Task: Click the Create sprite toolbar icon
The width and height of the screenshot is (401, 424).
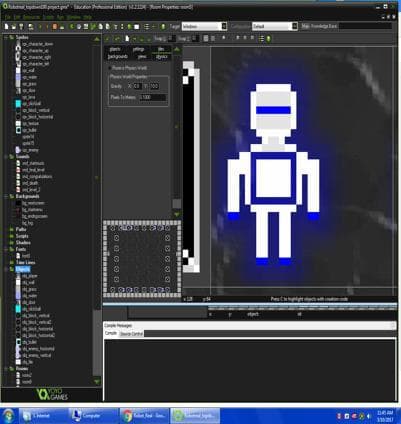Action: point(71,27)
